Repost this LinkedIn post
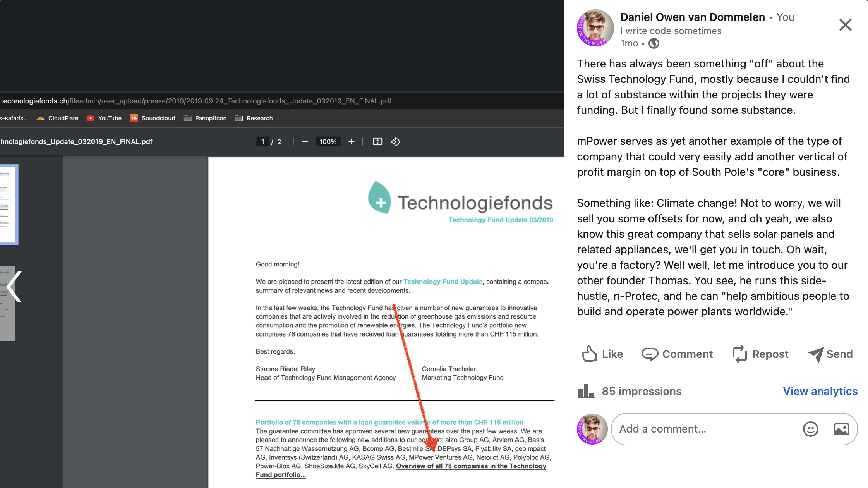This screenshot has width=868, height=488. click(x=760, y=354)
